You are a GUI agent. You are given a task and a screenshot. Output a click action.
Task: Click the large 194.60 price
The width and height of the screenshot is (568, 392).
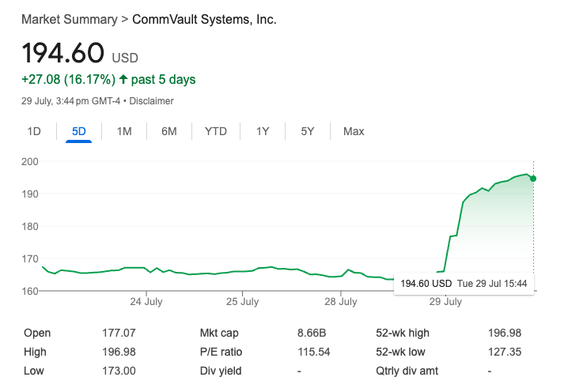click(x=63, y=53)
